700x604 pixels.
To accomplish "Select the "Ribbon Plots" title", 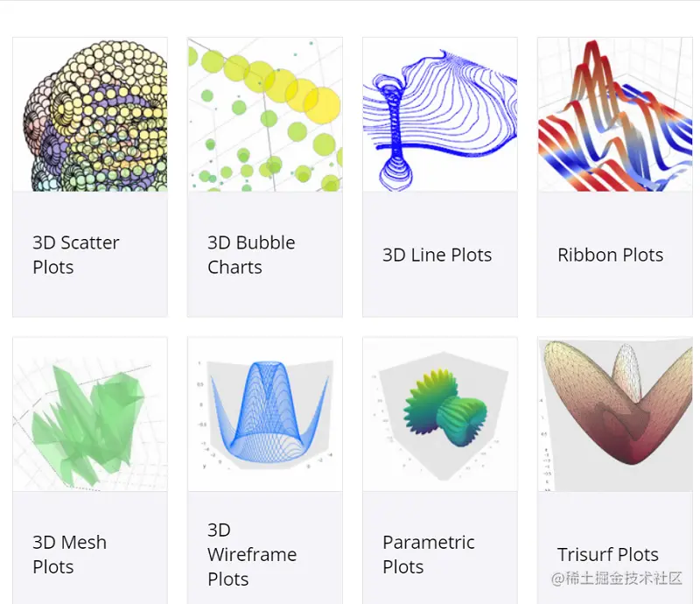I will [610, 255].
